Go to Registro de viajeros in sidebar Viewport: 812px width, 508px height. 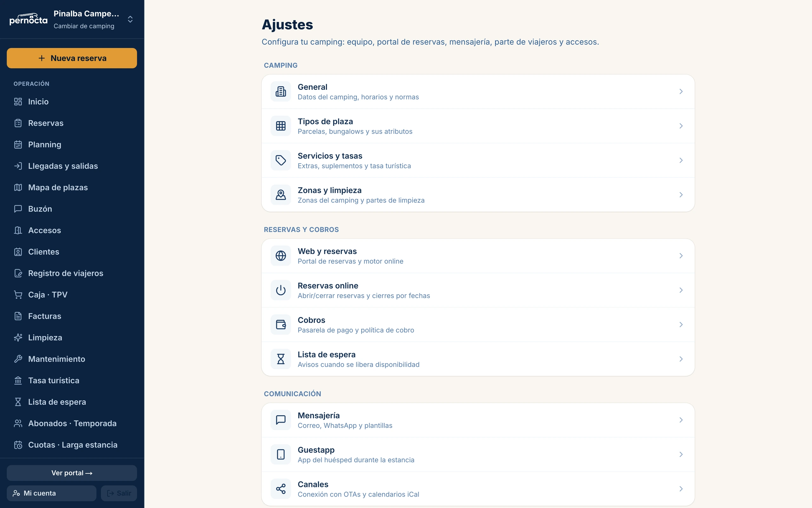coord(72,273)
